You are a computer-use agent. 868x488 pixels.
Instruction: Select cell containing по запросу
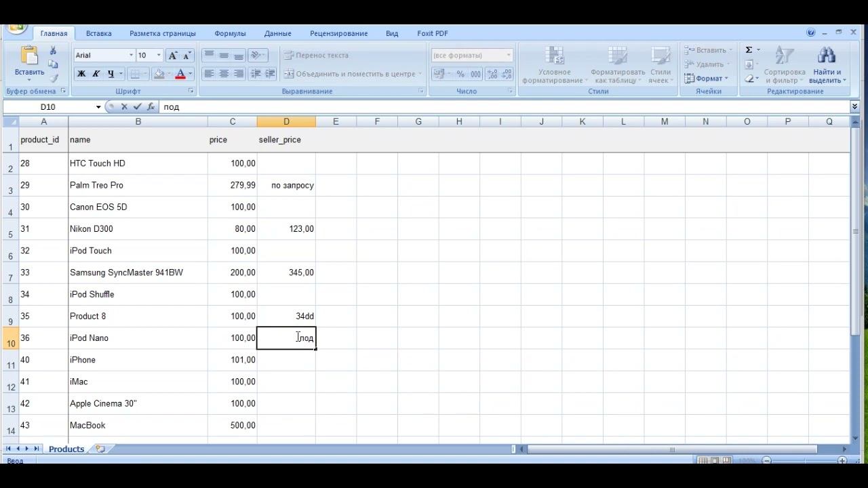286,186
